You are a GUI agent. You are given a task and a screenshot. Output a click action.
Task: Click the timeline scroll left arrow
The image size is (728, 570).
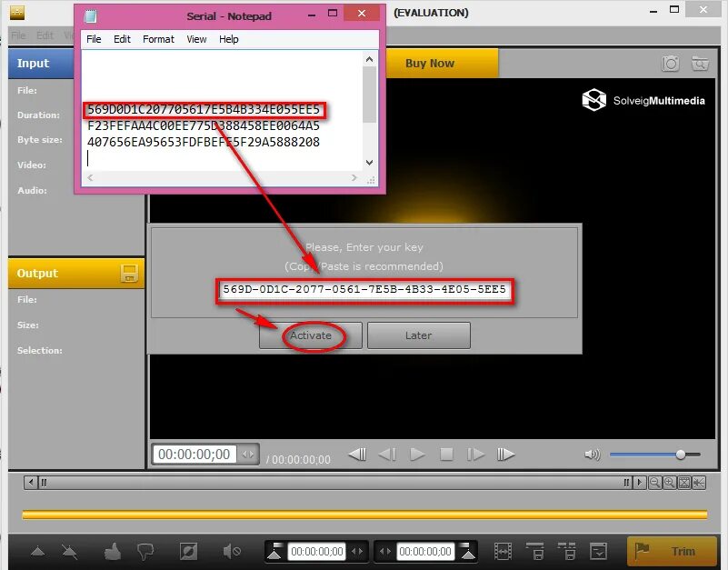coord(31,483)
